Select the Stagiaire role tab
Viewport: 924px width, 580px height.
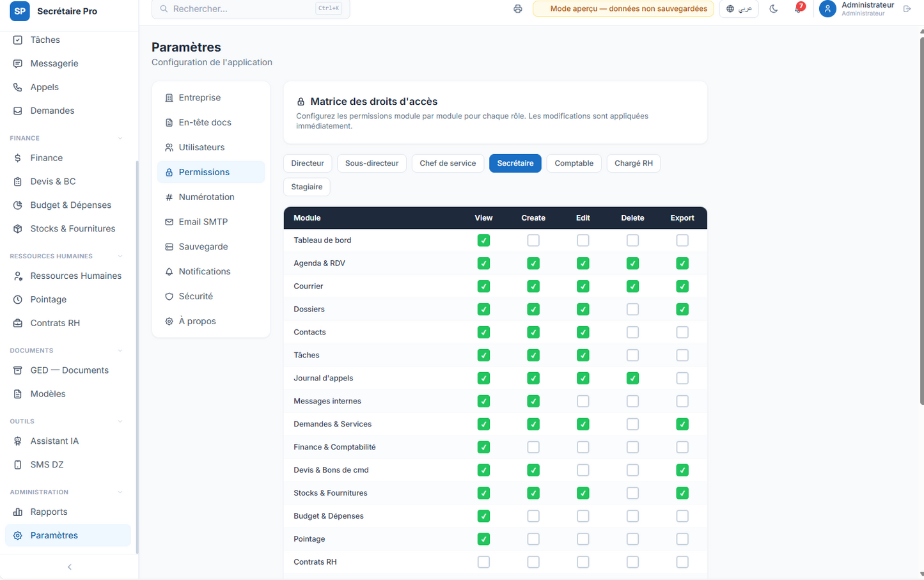pos(307,187)
